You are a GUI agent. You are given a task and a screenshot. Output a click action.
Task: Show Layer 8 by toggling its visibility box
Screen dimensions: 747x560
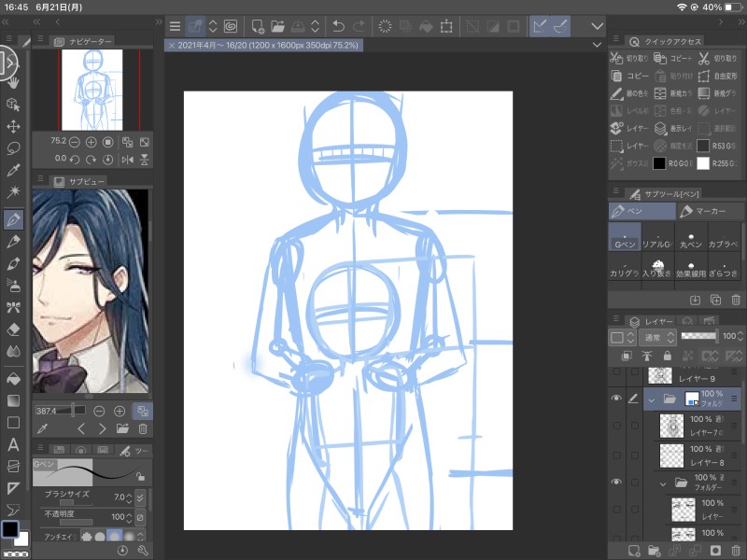tap(615, 455)
